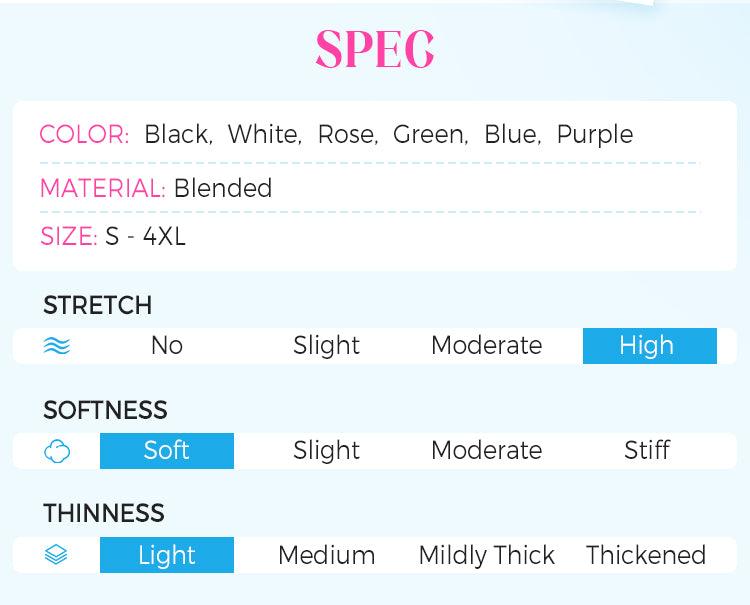Screen dimensions: 750x605
Task: Select Mildly Thick option
Action: pyautogui.click(x=486, y=555)
